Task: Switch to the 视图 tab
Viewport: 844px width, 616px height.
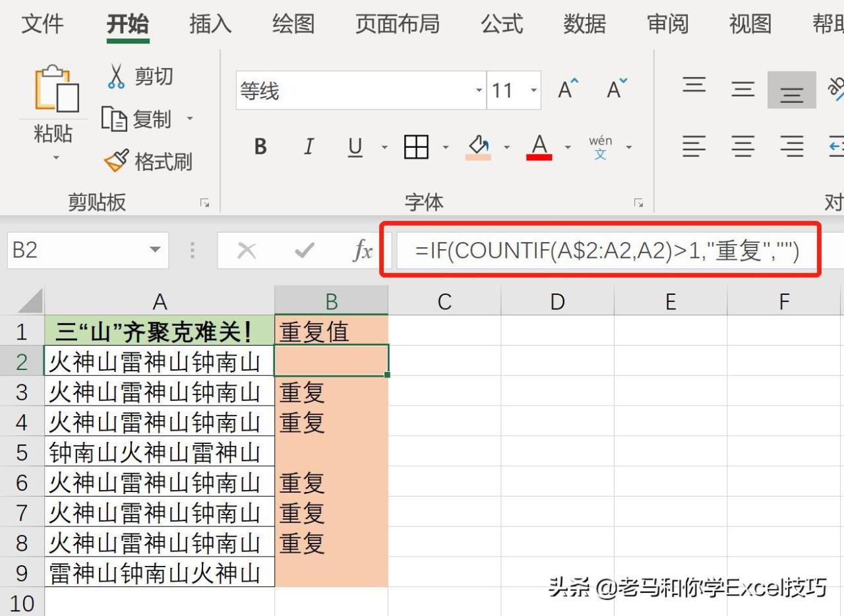Action: click(750, 24)
